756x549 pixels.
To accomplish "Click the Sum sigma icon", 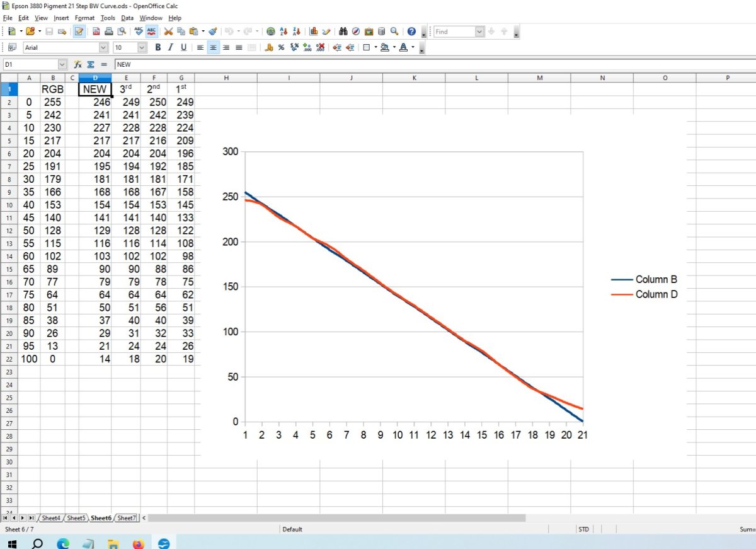I will point(91,64).
